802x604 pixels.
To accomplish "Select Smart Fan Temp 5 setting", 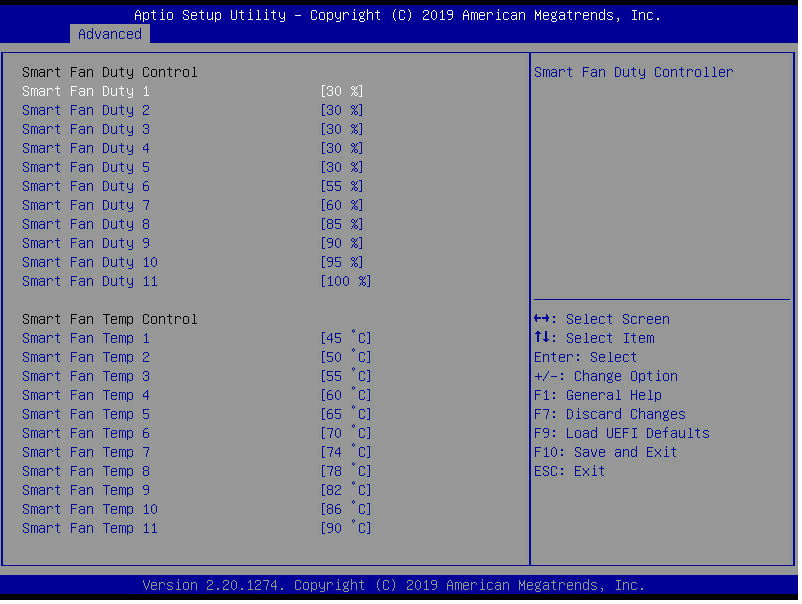I will [x=86, y=414].
